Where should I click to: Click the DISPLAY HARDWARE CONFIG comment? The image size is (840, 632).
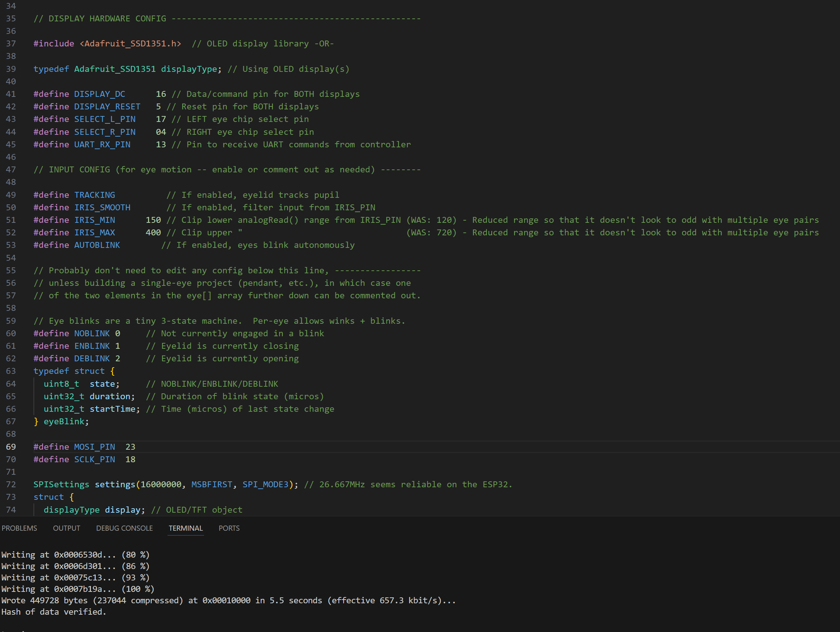pyautogui.click(x=227, y=19)
